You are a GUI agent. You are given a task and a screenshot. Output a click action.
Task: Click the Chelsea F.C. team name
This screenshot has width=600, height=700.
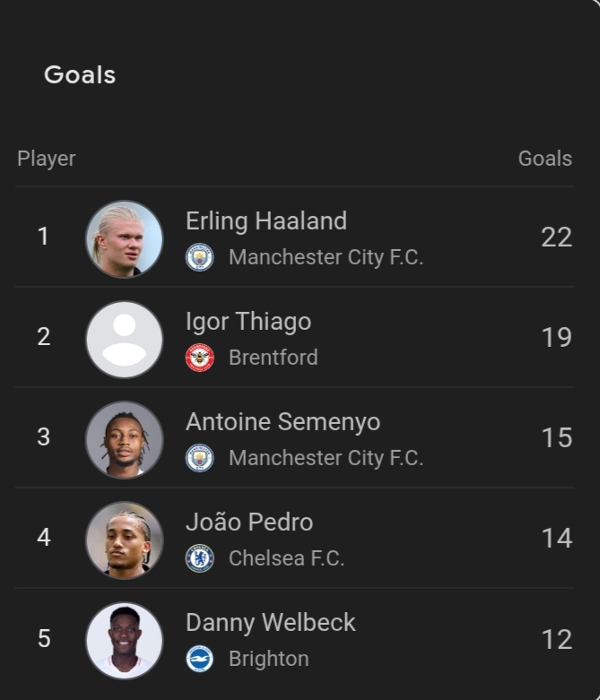pos(286,558)
